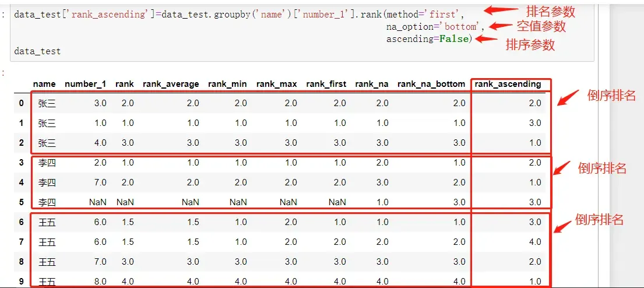Click the 排序参数 annotation text
The height and width of the screenshot is (288, 644).
[x=530, y=45]
